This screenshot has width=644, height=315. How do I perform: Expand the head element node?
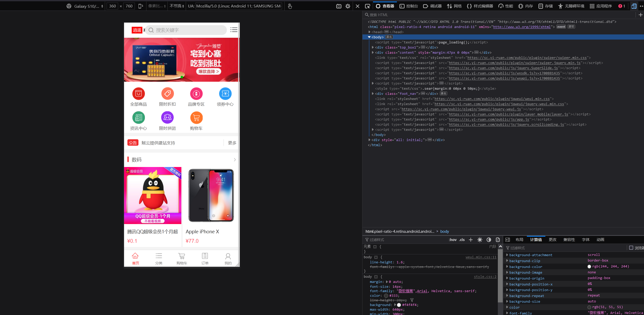pyautogui.click(x=369, y=32)
